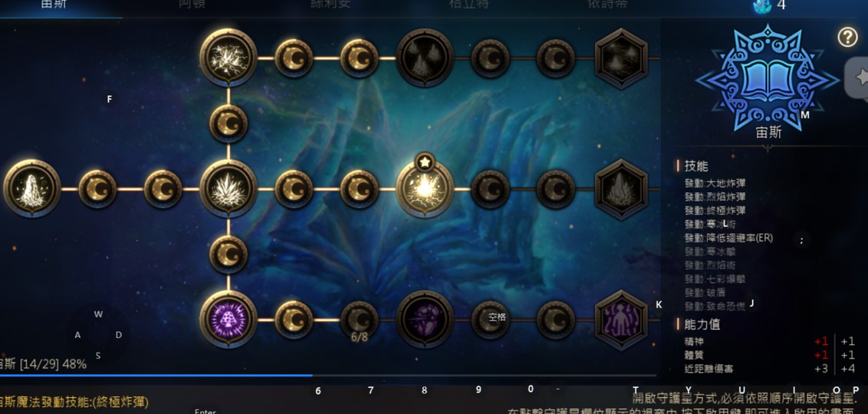Select the purple mushroom skill node
868x414 pixels.
[x=228, y=320]
